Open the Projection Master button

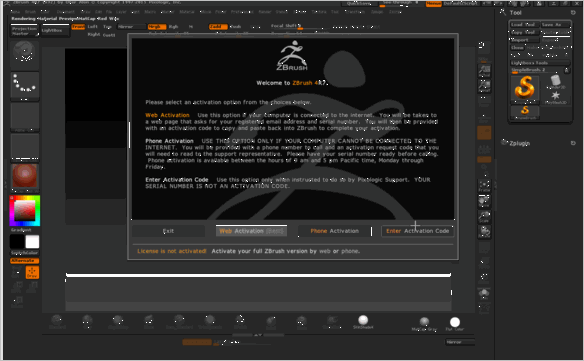click(24, 31)
